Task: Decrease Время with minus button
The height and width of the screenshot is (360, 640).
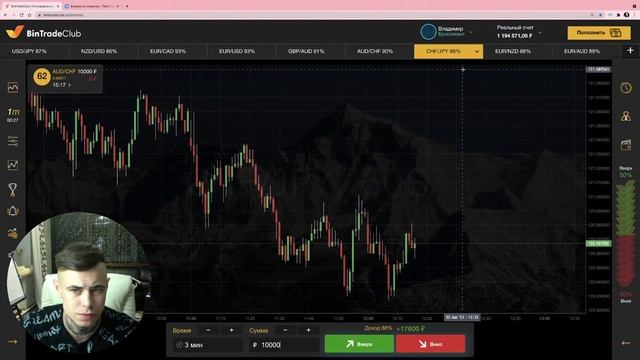Action: [209, 330]
